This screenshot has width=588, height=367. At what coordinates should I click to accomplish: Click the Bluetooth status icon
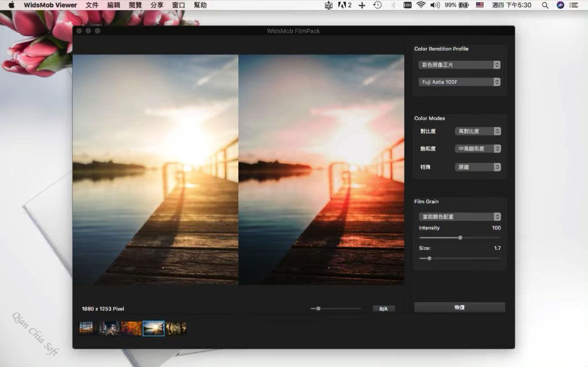pyautogui.click(x=393, y=5)
